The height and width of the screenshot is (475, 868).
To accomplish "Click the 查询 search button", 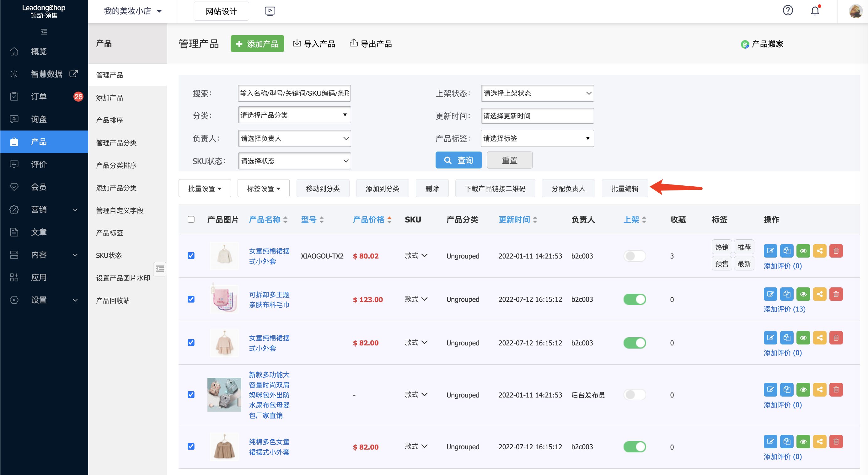I will point(458,160).
